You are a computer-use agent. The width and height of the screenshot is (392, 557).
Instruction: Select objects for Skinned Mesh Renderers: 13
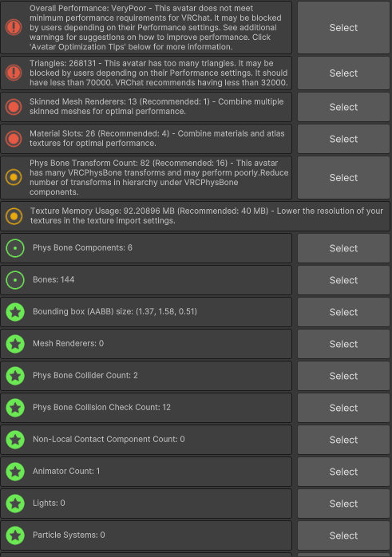pos(343,107)
